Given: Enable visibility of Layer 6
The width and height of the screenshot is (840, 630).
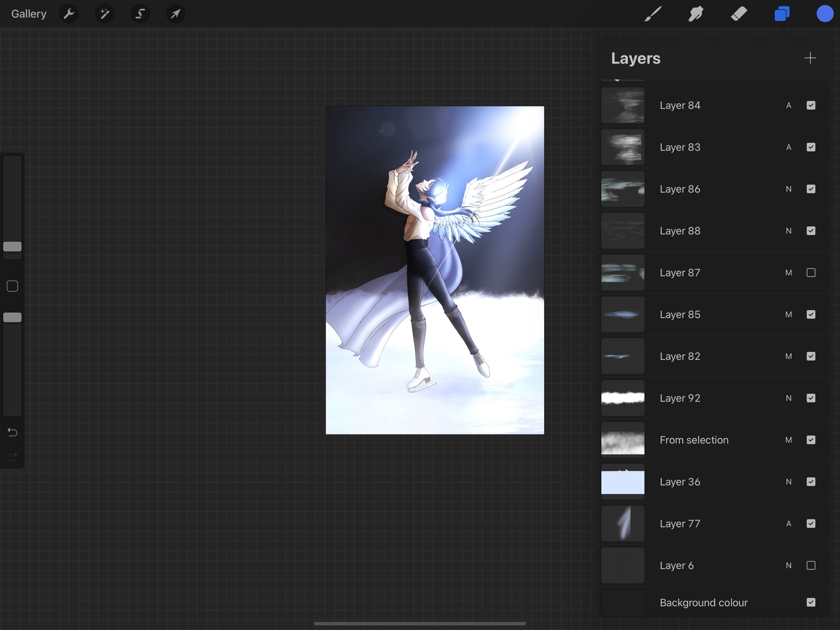Looking at the screenshot, I should (x=811, y=566).
